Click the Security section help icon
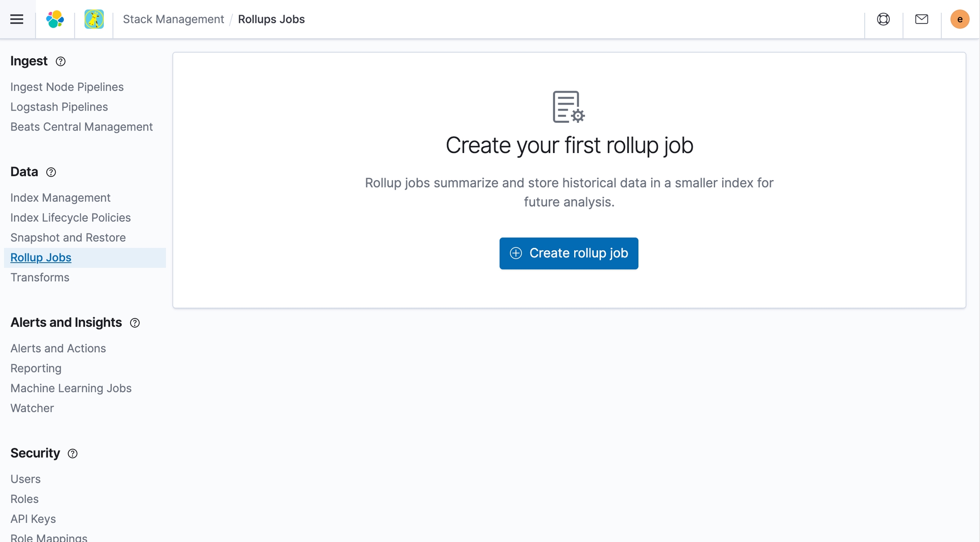Screen dimensions: 980x542 pyautogui.click(x=73, y=454)
